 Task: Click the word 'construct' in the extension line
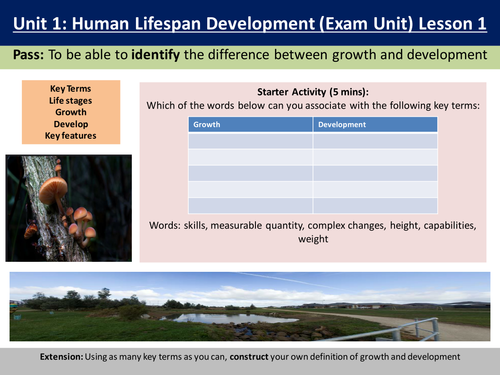point(249,357)
